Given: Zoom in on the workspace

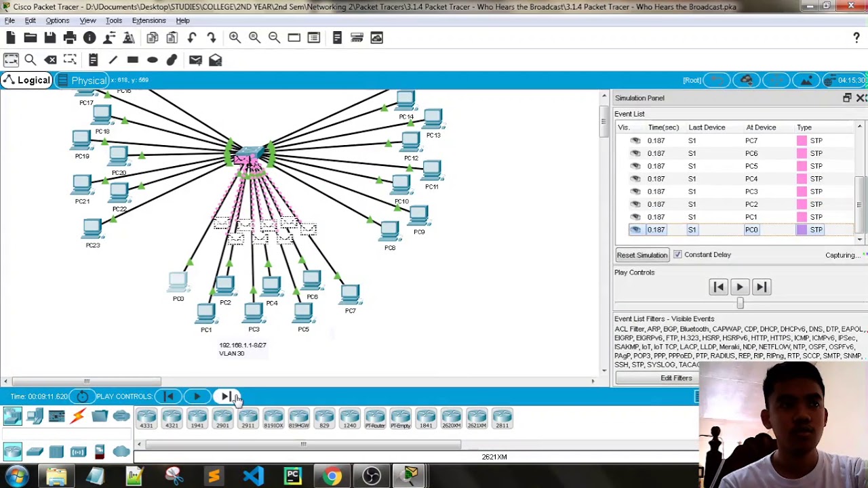Looking at the screenshot, I should point(235,38).
